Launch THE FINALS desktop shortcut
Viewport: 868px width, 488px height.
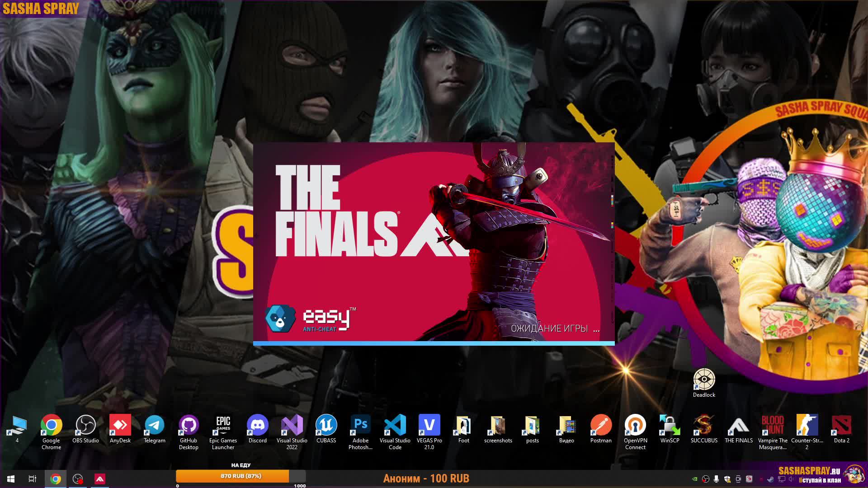point(739,427)
